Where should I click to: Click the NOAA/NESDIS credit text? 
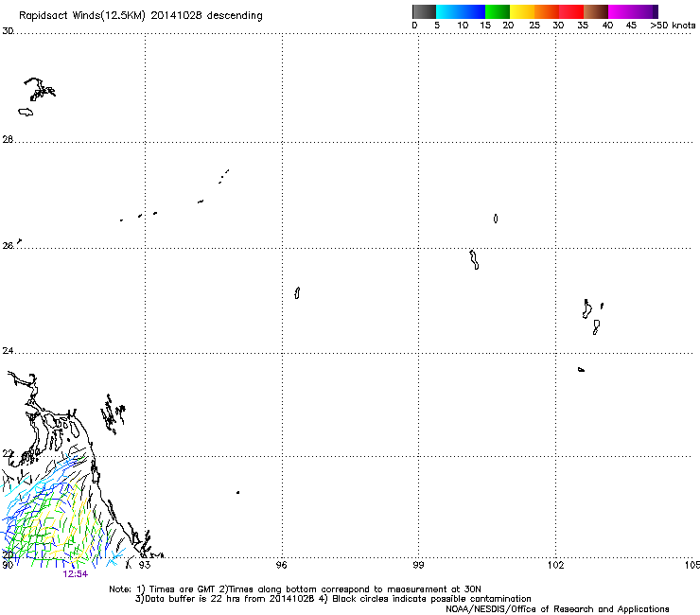pos(557,609)
